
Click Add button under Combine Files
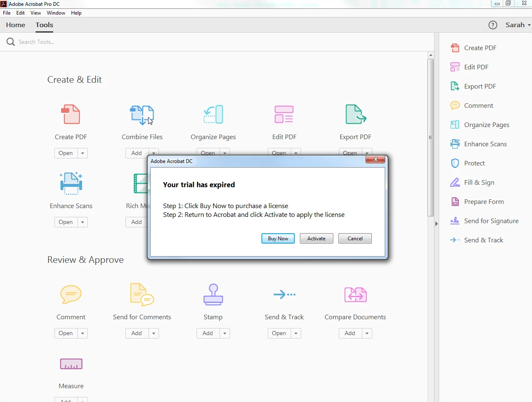point(137,153)
